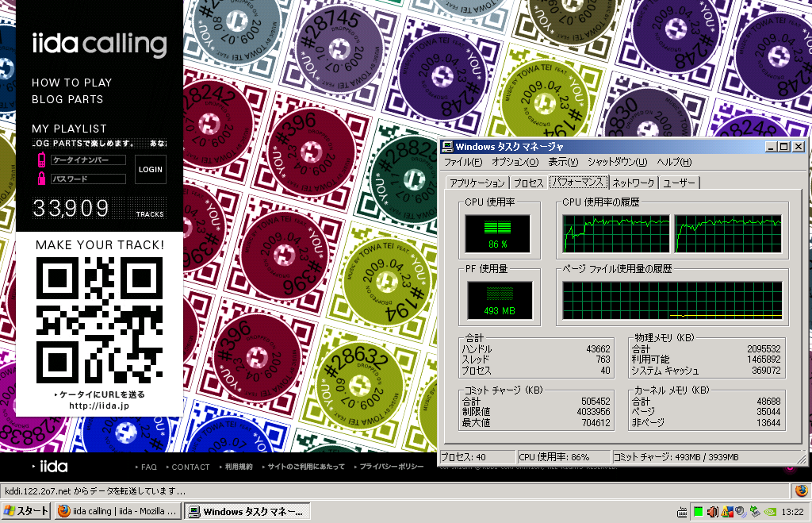Click the Windows タスク マネージャ taskbar button
The image size is (812, 523).
(247, 511)
